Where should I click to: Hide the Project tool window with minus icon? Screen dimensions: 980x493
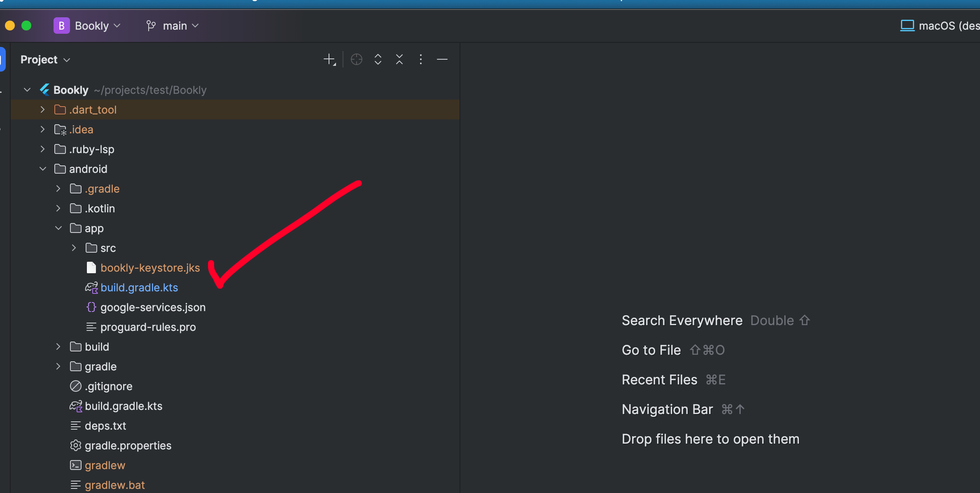click(442, 60)
